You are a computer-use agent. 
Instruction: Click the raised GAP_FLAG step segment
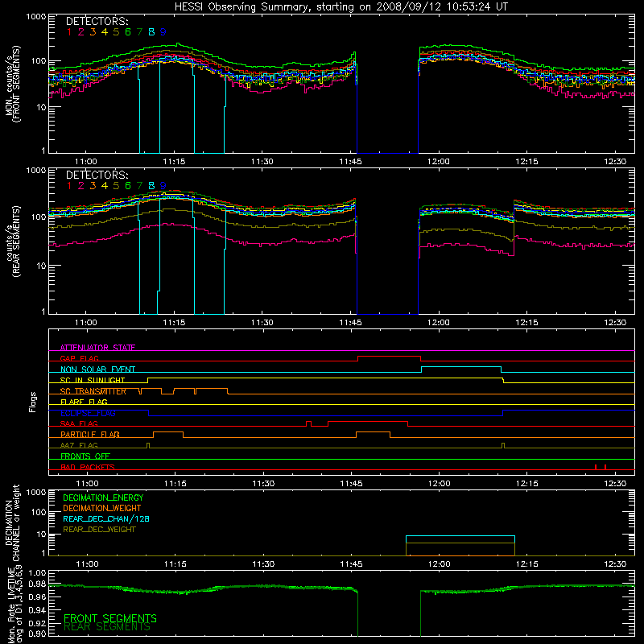(x=390, y=357)
